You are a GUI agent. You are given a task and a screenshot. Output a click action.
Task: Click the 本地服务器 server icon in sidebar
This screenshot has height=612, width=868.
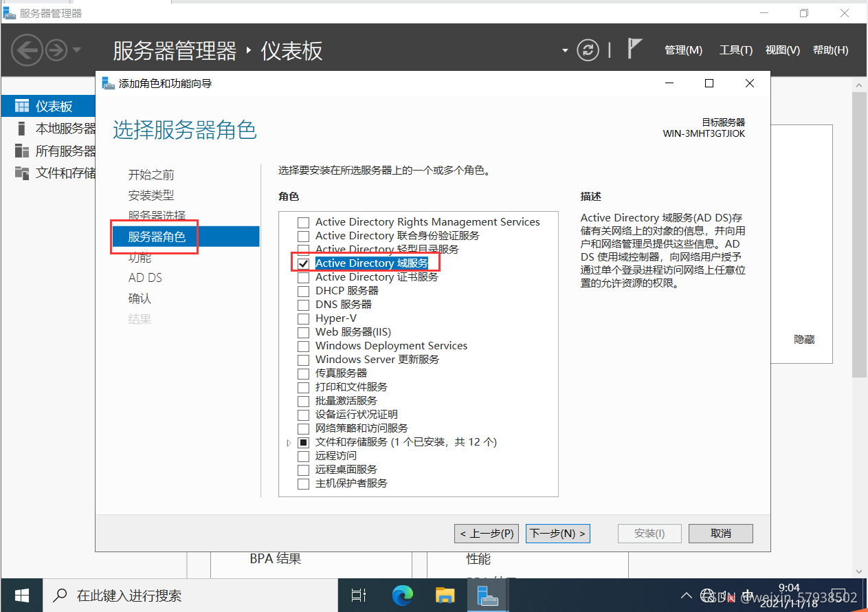tap(21, 129)
